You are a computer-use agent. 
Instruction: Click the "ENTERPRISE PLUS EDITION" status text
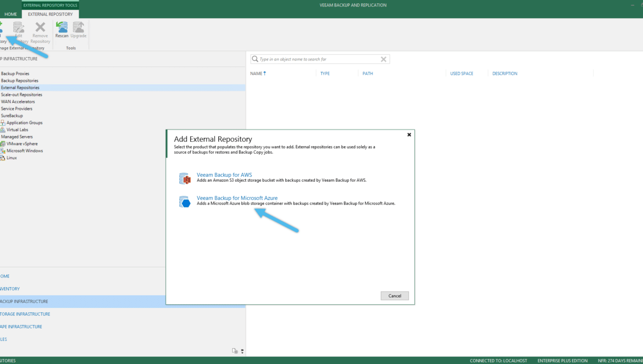pyautogui.click(x=562, y=361)
